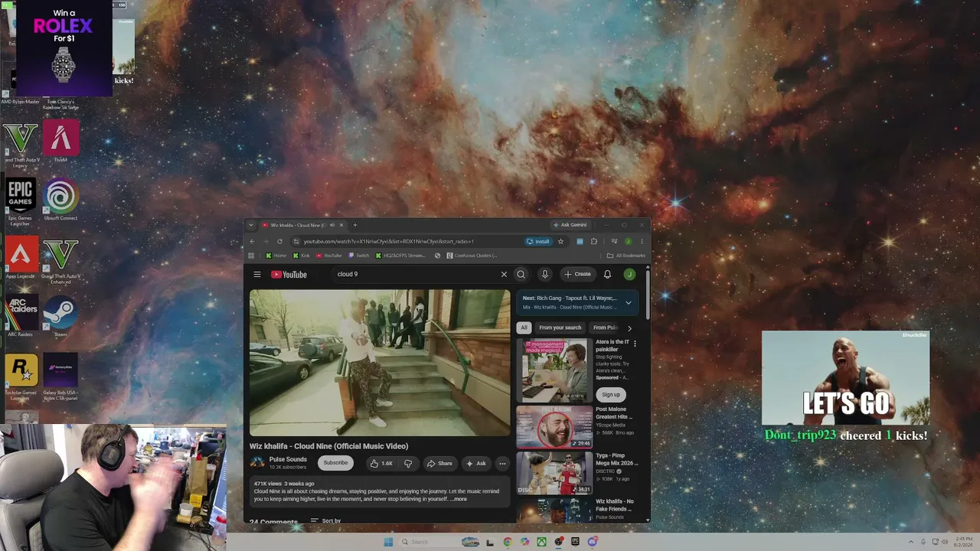Reload the YouTube page
980x551 pixels.
coord(279,242)
